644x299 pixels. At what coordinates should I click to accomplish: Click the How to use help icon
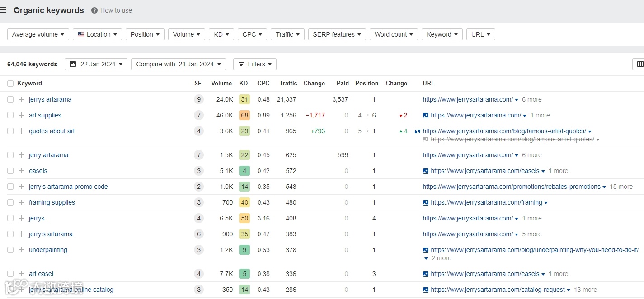click(94, 10)
